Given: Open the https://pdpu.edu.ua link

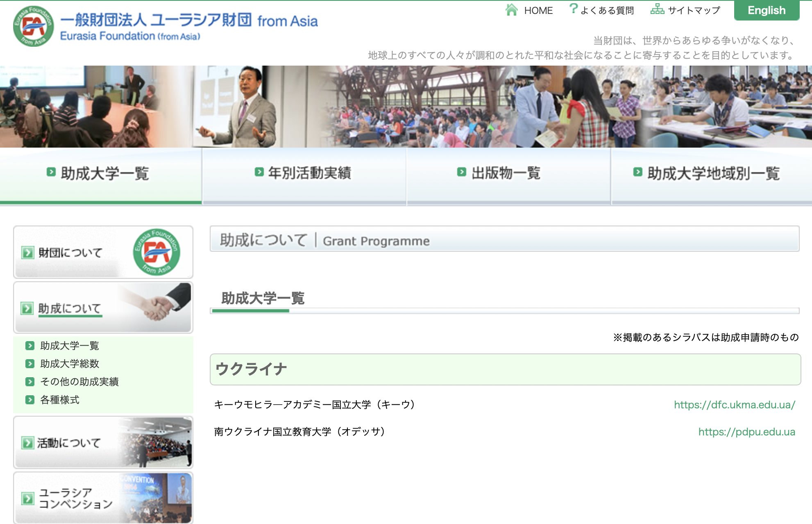Looking at the screenshot, I should click(x=747, y=432).
